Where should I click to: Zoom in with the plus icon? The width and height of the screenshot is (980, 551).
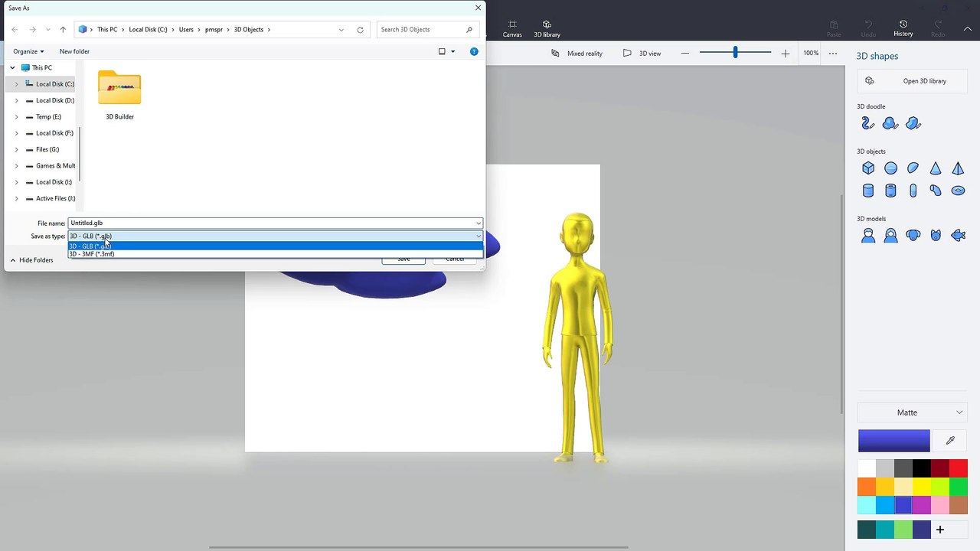pos(785,53)
